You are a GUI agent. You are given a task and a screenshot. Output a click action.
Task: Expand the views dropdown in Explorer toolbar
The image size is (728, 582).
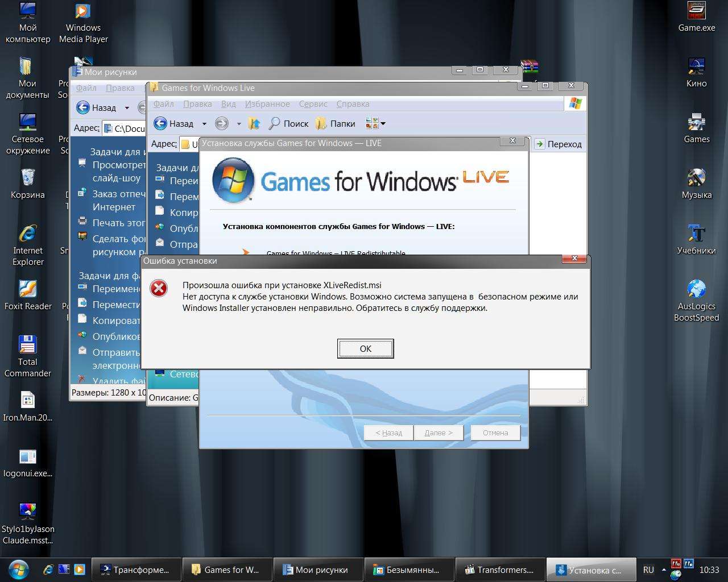coord(383,123)
